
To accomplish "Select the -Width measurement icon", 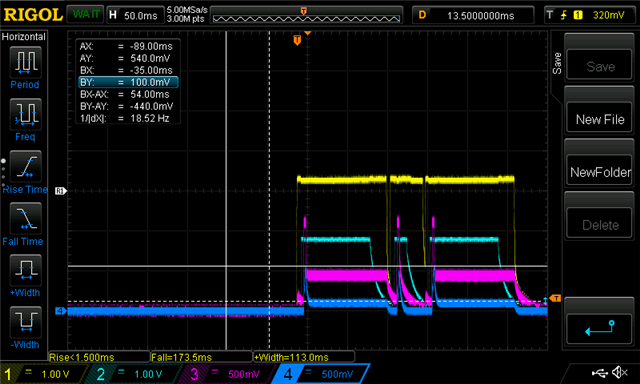I will point(25,322).
